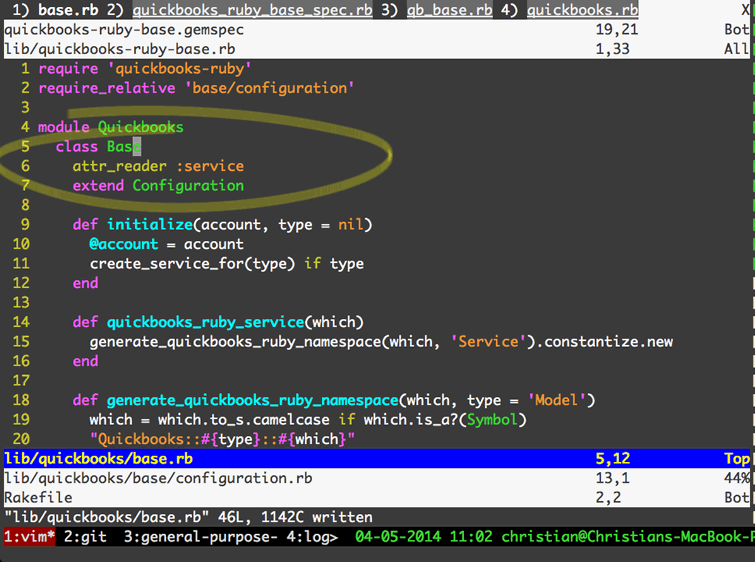Click the "Quickbooks::#{type}::#{which}" string

pos(222,439)
